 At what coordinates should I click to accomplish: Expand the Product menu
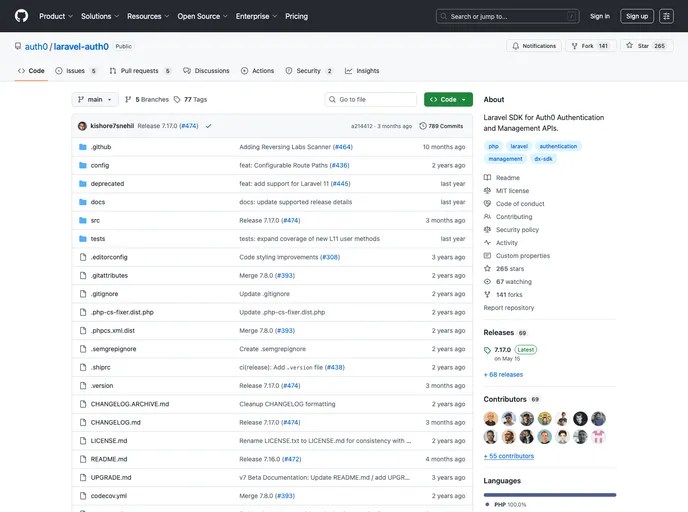pos(56,16)
